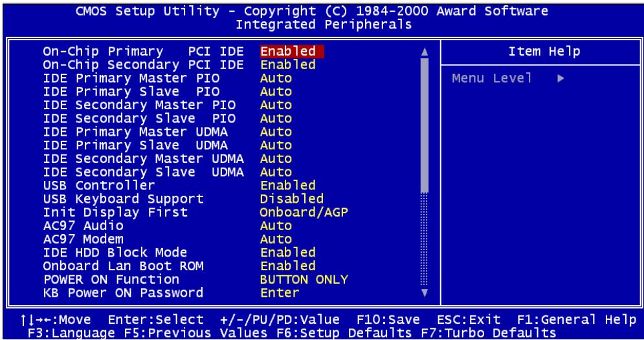Change IDE Primary Master UDMA Auto value
This screenshot has height=340, width=644.
point(276,132)
